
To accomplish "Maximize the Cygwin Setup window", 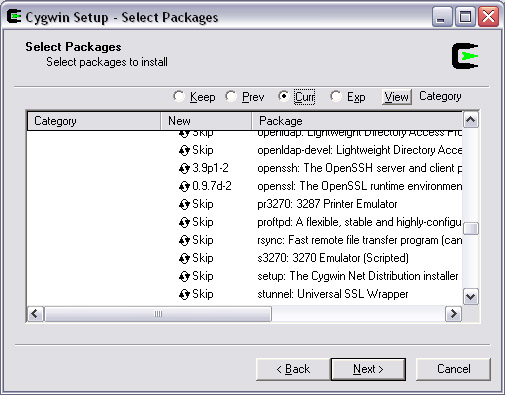I will (x=465, y=17).
